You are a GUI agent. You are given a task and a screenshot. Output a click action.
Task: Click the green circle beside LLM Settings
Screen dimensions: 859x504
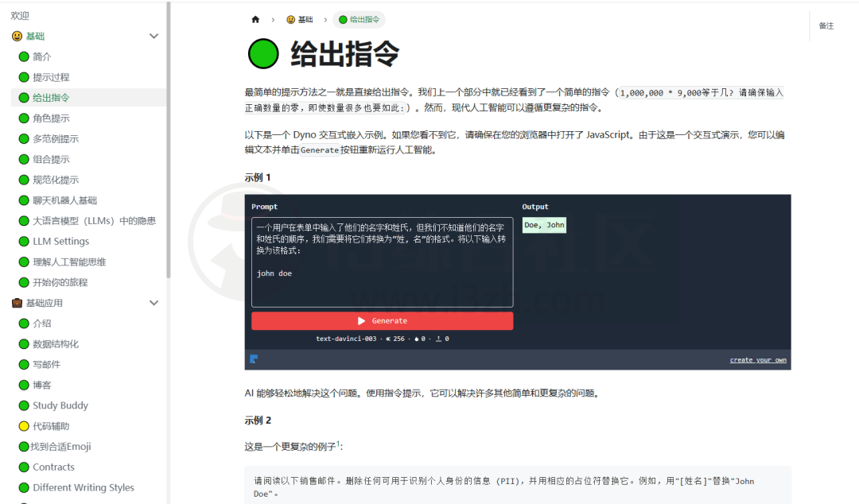[24, 241]
